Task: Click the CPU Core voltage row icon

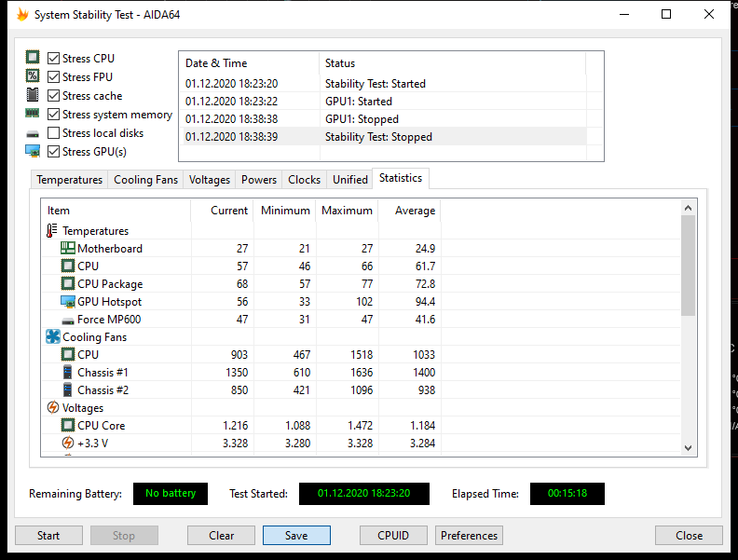Action: pos(68,426)
